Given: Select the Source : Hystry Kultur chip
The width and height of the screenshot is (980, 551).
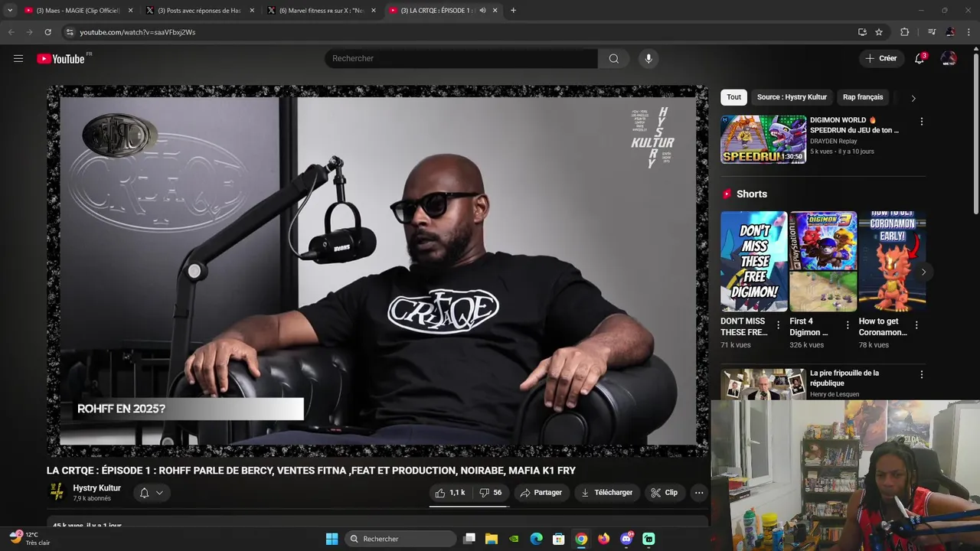Looking at the screenshot, I should click(792, 97).
